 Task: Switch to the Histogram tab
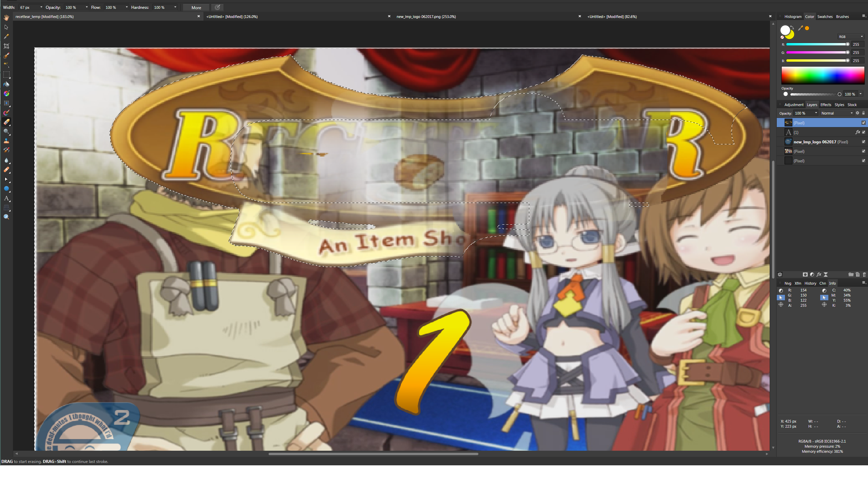tap(793, 17)
